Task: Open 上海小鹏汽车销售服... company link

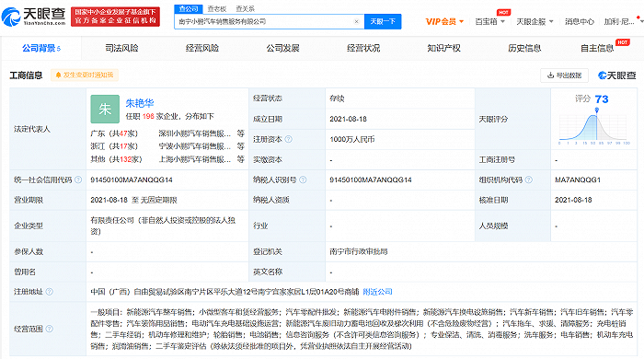Action: 195,159
